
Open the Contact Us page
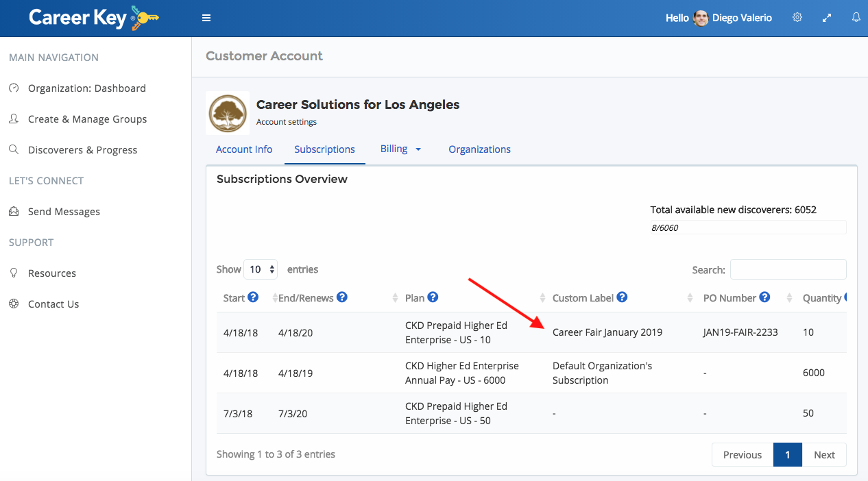[53, 304]
